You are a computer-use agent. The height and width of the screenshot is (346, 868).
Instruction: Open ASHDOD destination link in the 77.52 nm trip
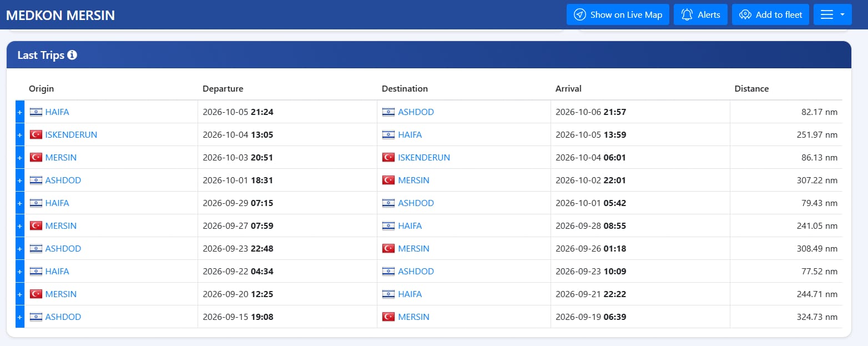pos(416,272)
